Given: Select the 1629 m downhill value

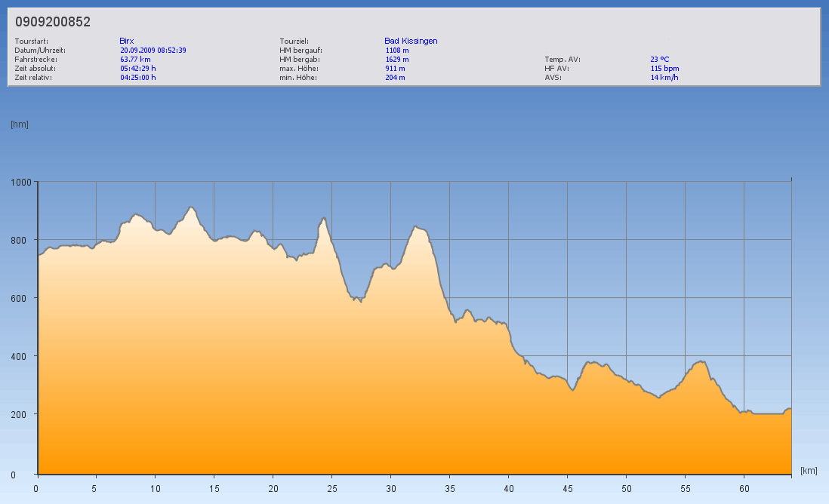Looking at the screenshot, I should [397, 59].
